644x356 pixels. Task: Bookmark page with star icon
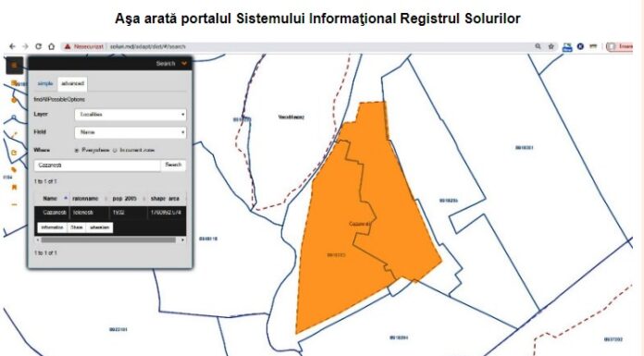point(551,46)
